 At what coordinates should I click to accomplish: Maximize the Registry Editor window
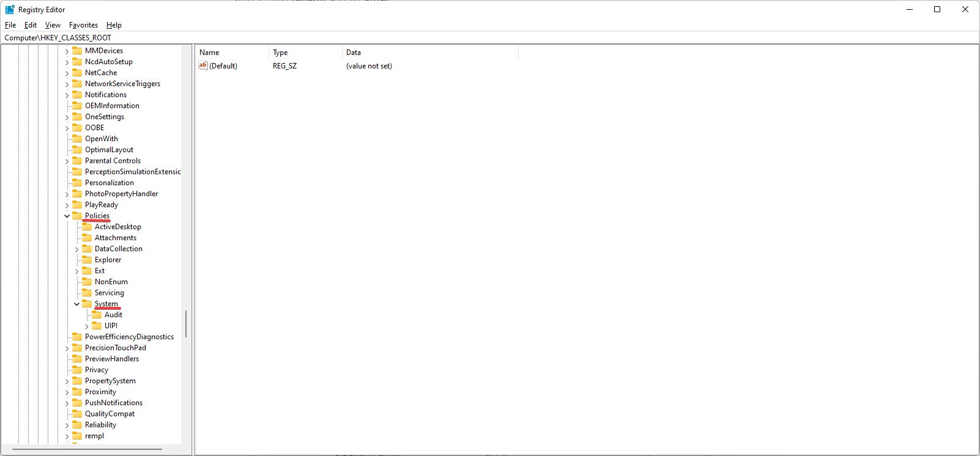937,9
